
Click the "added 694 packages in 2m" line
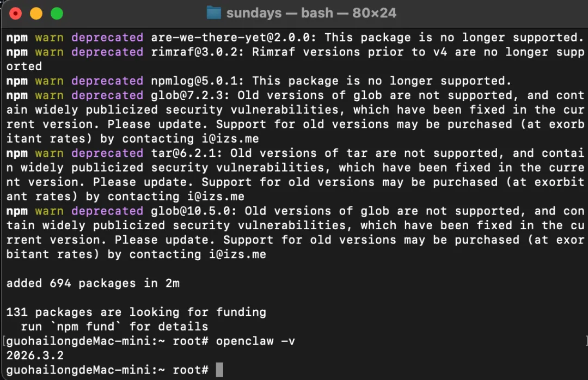click(93, 283)
